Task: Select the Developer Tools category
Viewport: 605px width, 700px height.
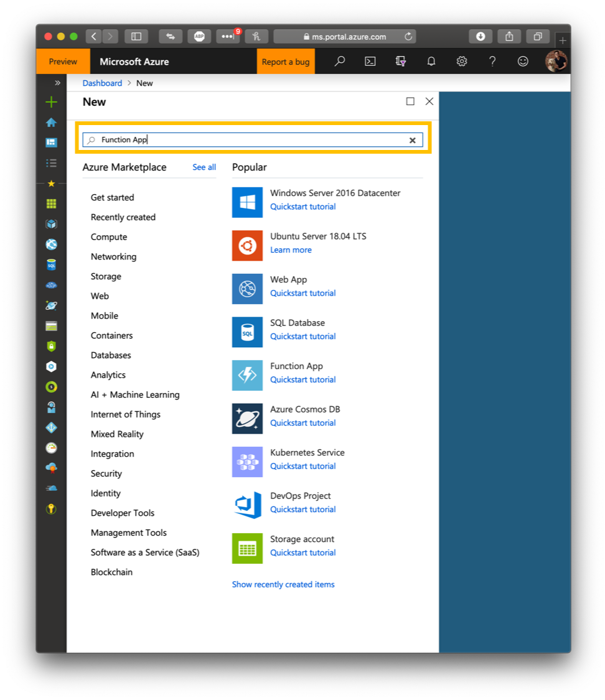Action: pyautogui.click(x=123, y=513)
